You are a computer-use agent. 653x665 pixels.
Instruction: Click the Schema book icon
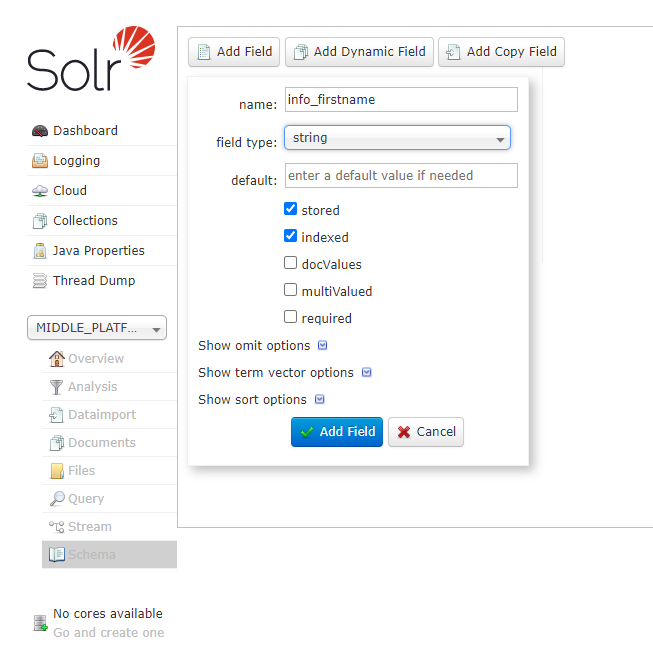pos(57,555)
